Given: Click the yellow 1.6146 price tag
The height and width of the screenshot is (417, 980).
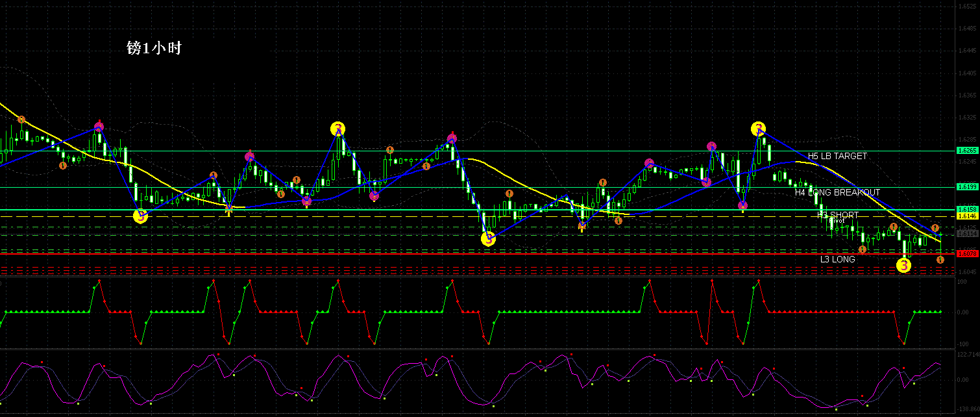Looking at the screenshot, I should click(x=967, y=216).
